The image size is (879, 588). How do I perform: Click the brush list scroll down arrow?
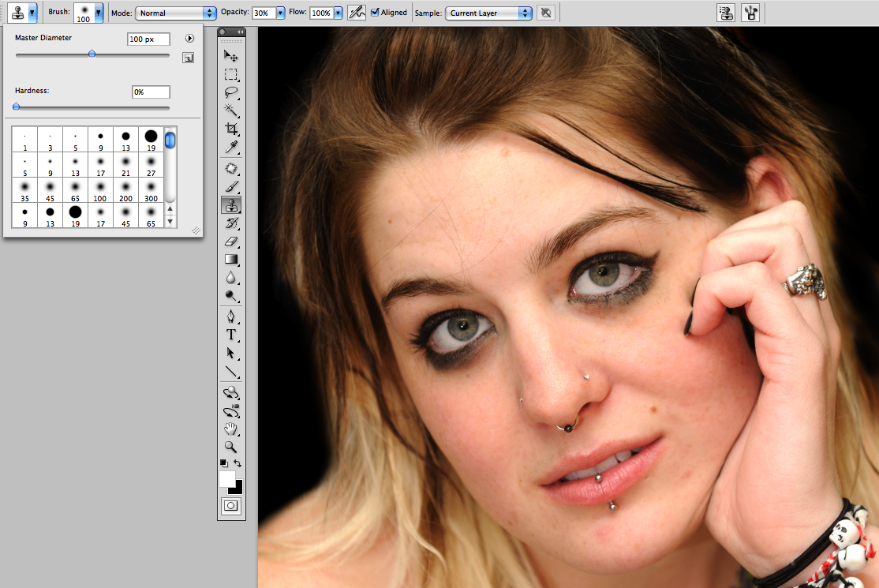point(170,222)
